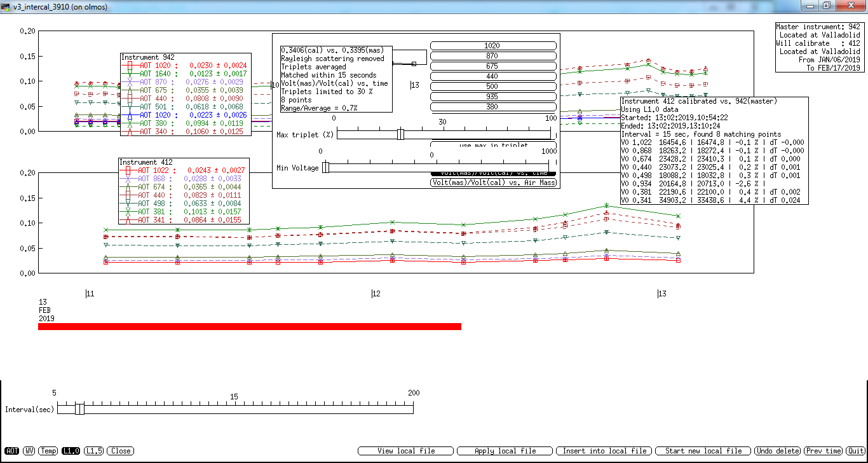The height and width of the screenshot is (463, 868).
Task: Click Apply local file
Action: tap(505, 451)
